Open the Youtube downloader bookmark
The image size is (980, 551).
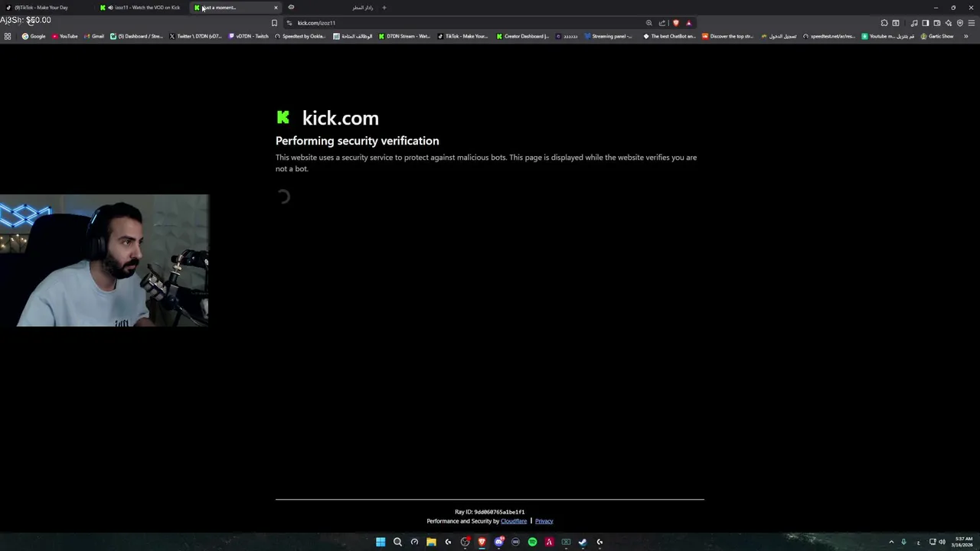click(x=888, y=36)
